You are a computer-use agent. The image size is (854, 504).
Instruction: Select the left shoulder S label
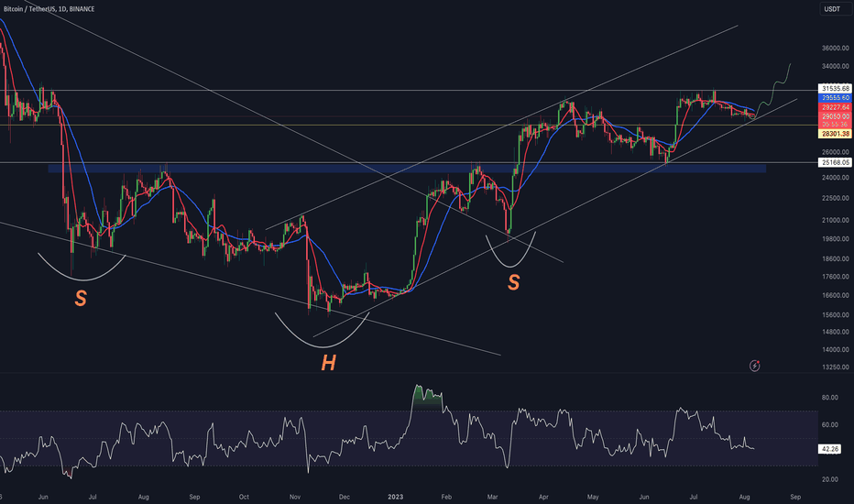[x=81, y=298]
